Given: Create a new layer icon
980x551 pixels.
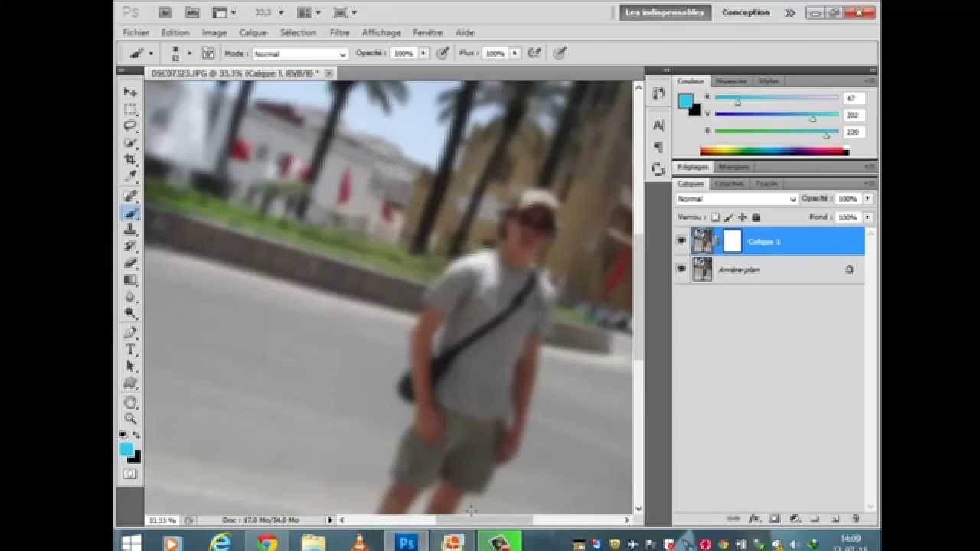Looking at the screenshot, I should pyautogui.click(x=835, y=519).
